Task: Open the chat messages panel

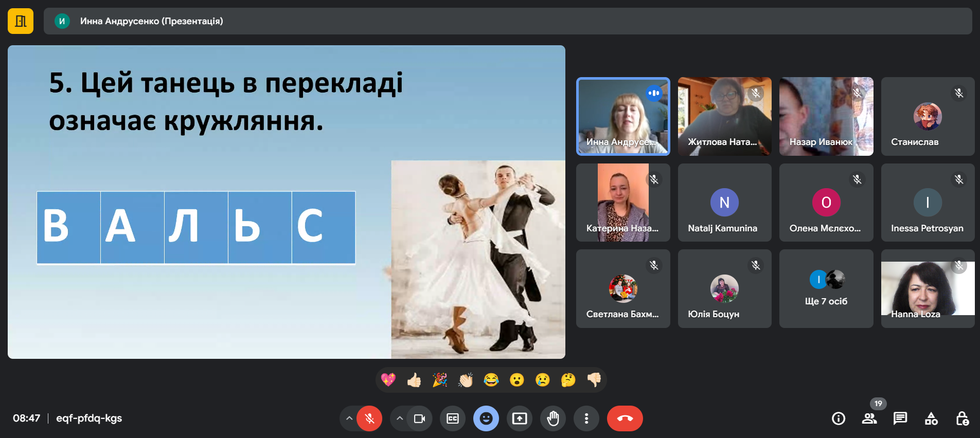Action: (x=900, y=418)
